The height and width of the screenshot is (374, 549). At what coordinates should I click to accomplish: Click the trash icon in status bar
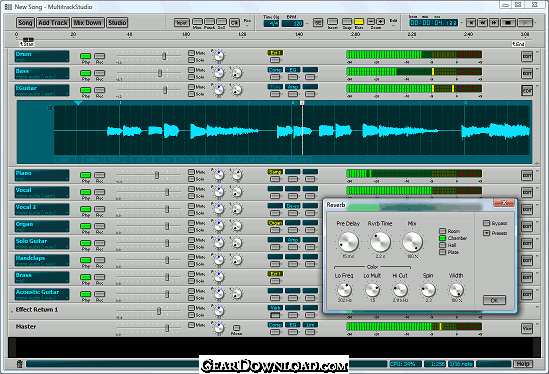click(20, 364)
